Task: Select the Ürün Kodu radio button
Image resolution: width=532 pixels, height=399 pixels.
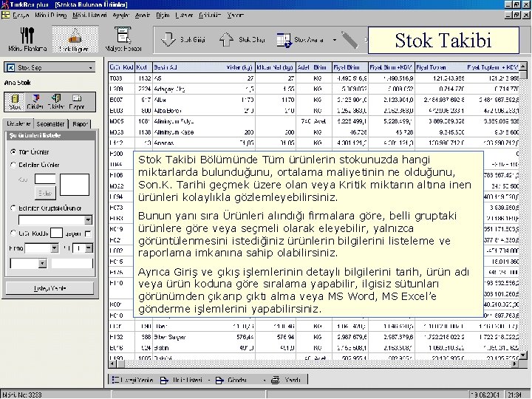Action: click(x=13, y=233)
